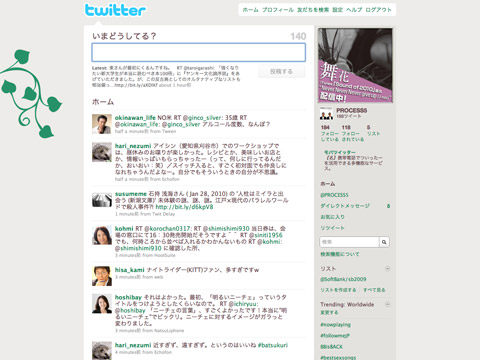
Task: Open プロフィール in top navigation
Action: tap(278, 10)
